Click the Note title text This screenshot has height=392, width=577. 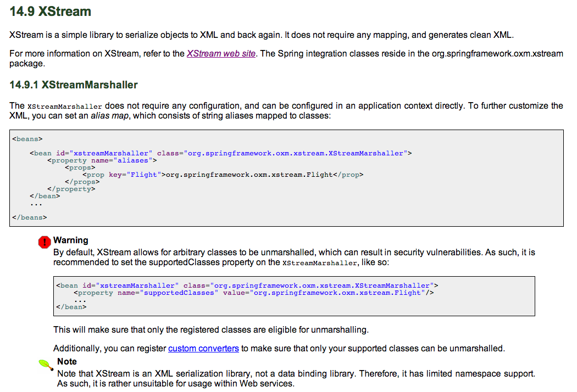[x=67, y=361]
